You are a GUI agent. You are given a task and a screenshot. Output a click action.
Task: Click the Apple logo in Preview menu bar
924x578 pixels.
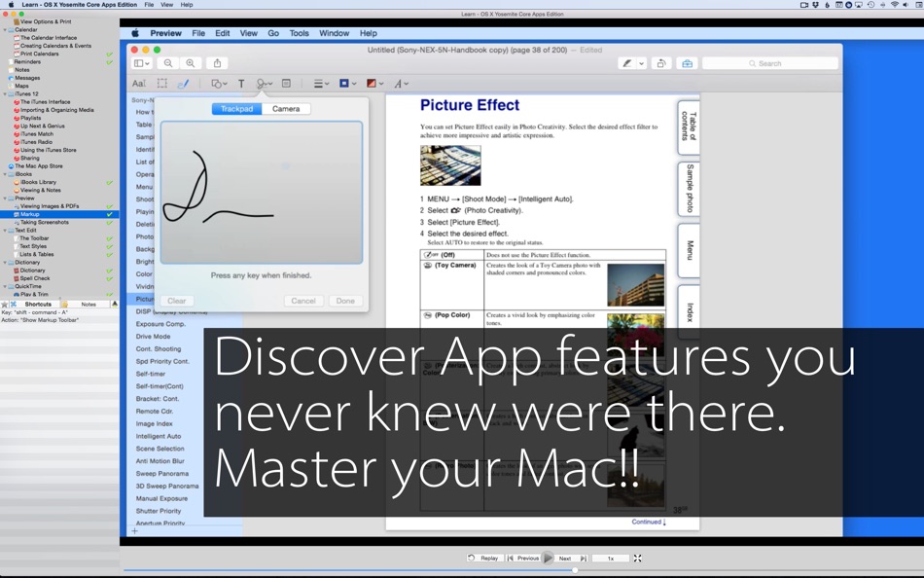click(x=135, y=33)
